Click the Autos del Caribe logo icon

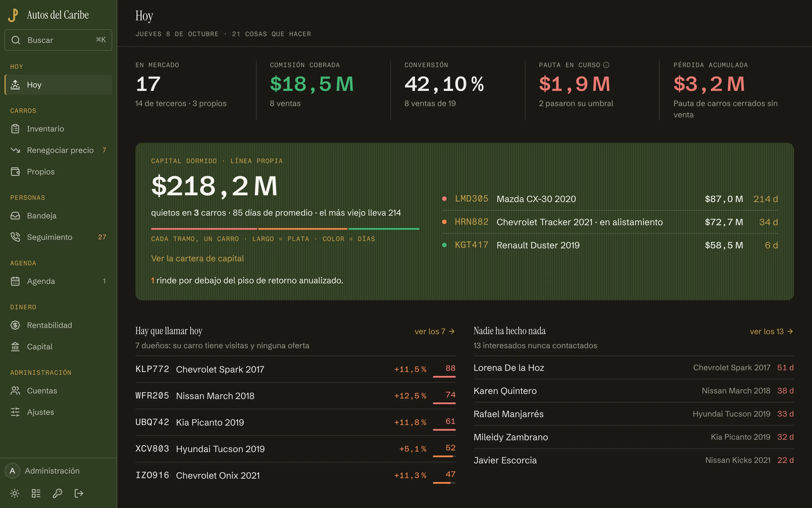13,15
